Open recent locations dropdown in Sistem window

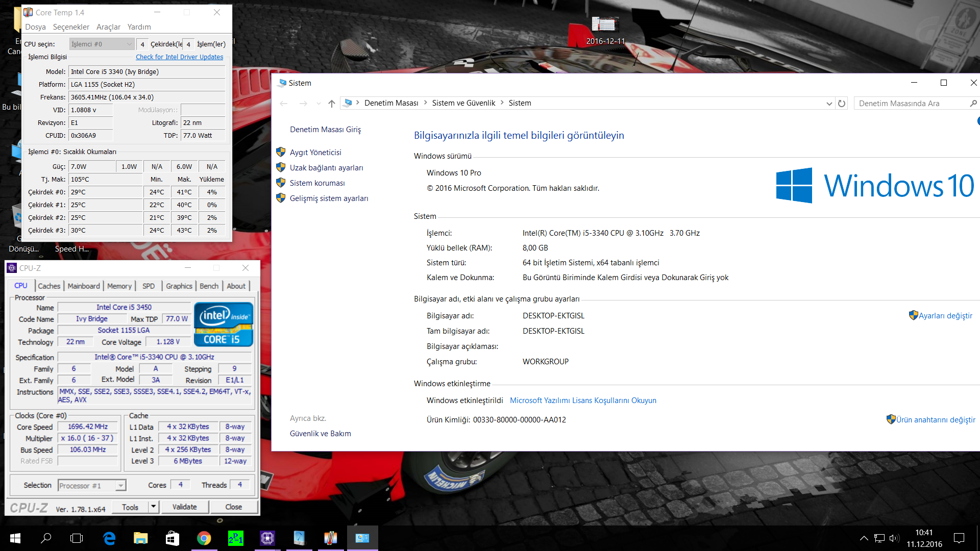318,104
